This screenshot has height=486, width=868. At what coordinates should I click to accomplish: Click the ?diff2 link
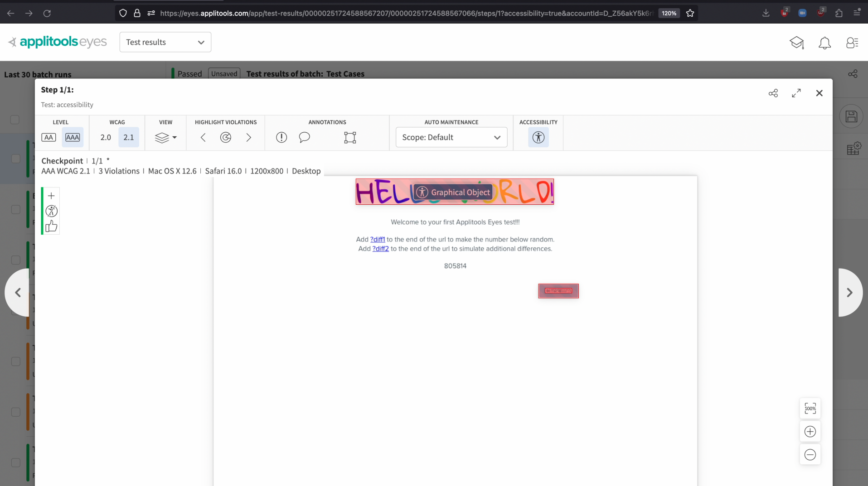[x=381, y=249]
